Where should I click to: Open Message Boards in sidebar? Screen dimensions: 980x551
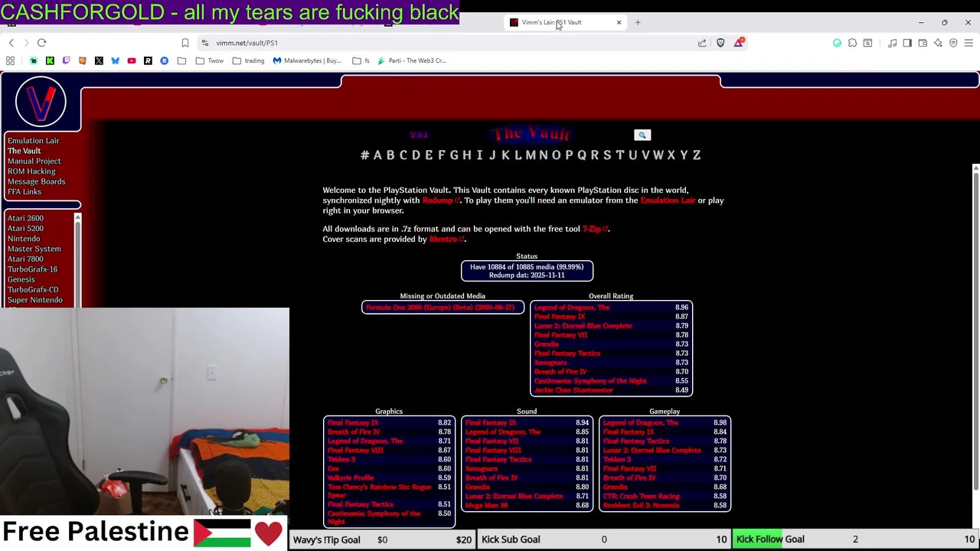(x=36, y=181)
